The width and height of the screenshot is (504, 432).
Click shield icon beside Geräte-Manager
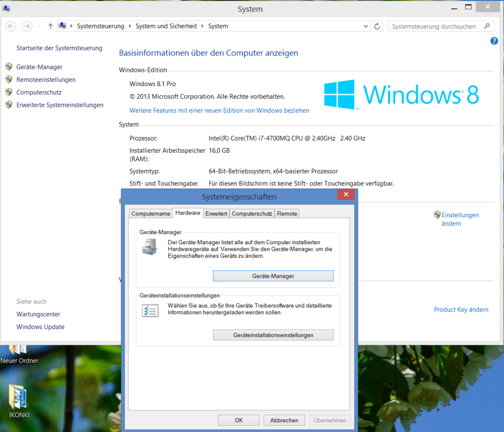pyautogui.click(x=9, y=66)
